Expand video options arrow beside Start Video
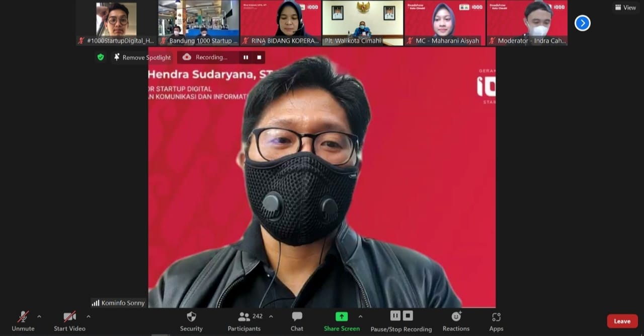 click(x=89, y=316)
